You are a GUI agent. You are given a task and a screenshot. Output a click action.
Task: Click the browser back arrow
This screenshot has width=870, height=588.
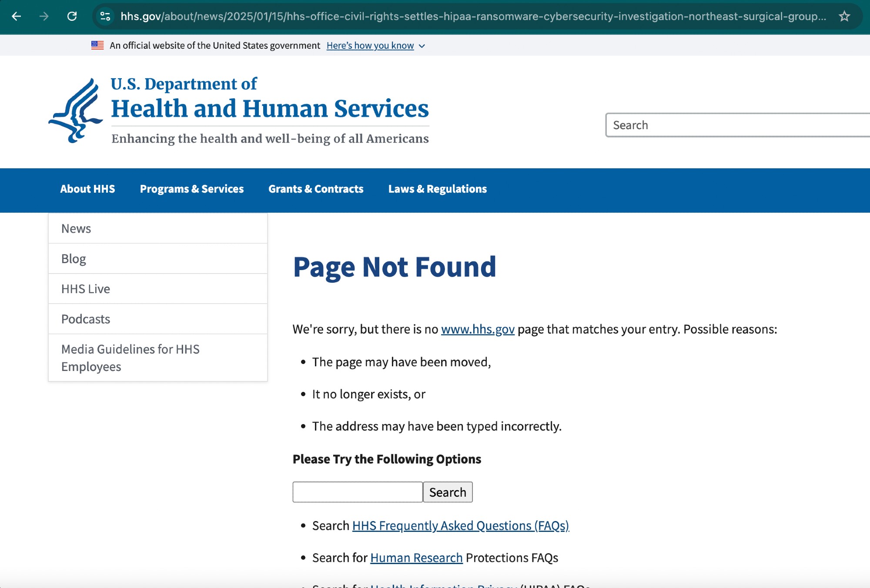click(17, 17)
